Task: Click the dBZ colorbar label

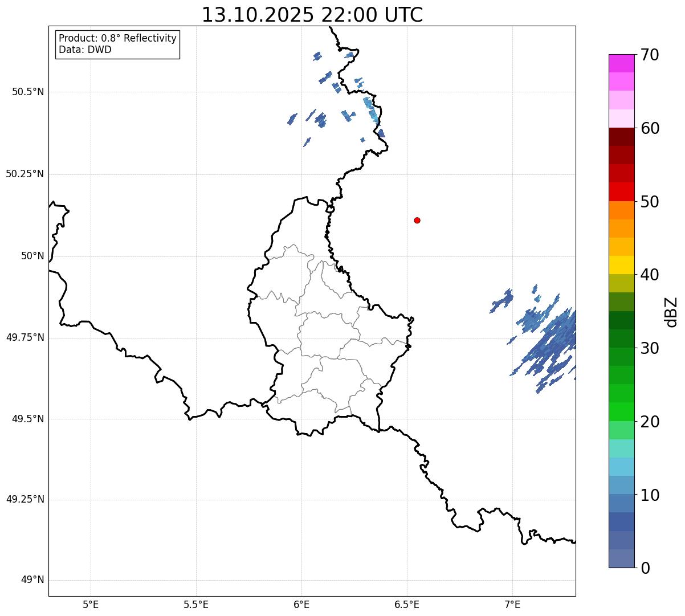Action: point(671,312)
